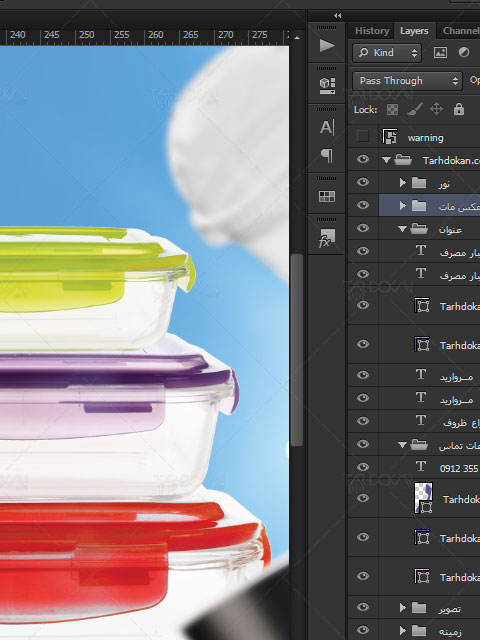
Task: Show the hidden warning layer
Action: (362, 136)
